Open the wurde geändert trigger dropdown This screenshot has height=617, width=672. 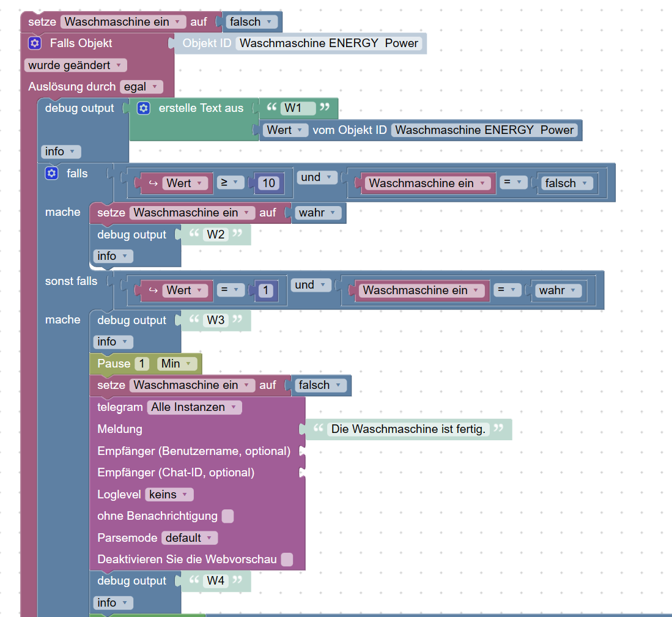(75, 65)
